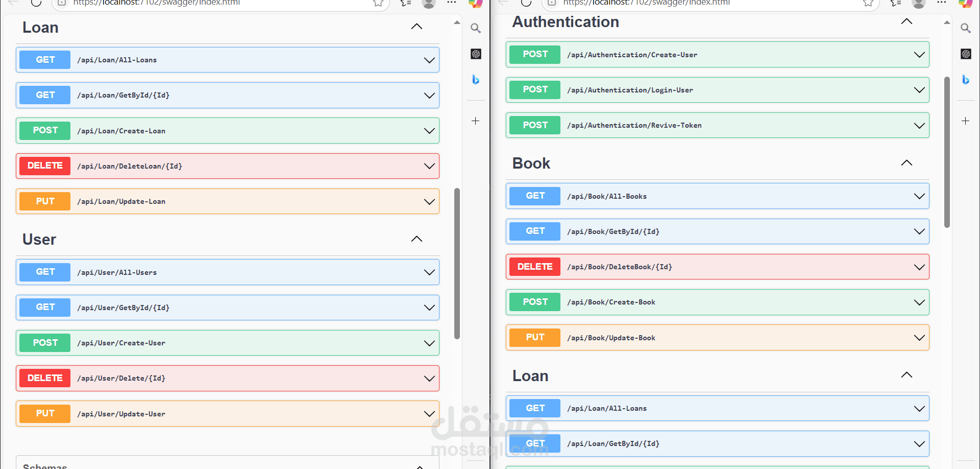Click the left window's address bar URL
The image size is (980, 469).
click(x=157, y=3)
